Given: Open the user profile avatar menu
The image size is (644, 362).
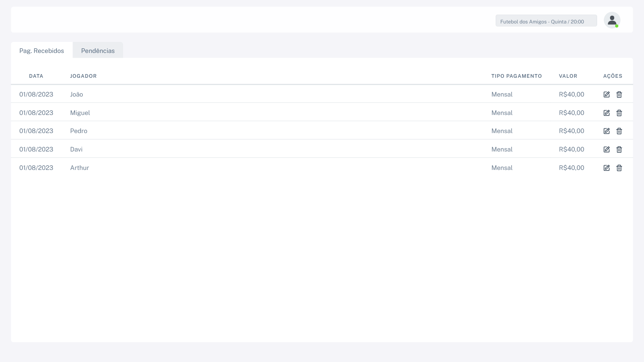Looking at the screenshot, I should tap(612, 20).
